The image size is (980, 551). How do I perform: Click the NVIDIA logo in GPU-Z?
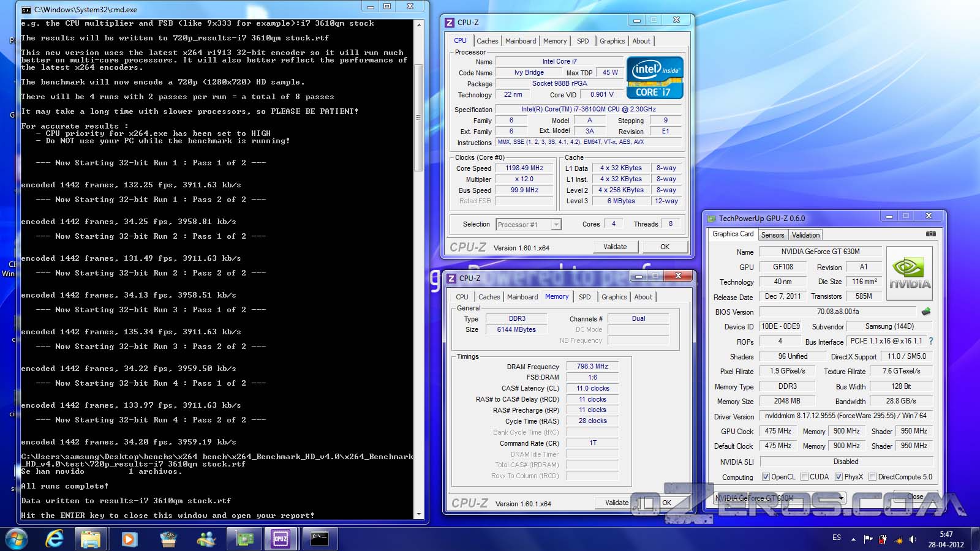tap(910, 273)
